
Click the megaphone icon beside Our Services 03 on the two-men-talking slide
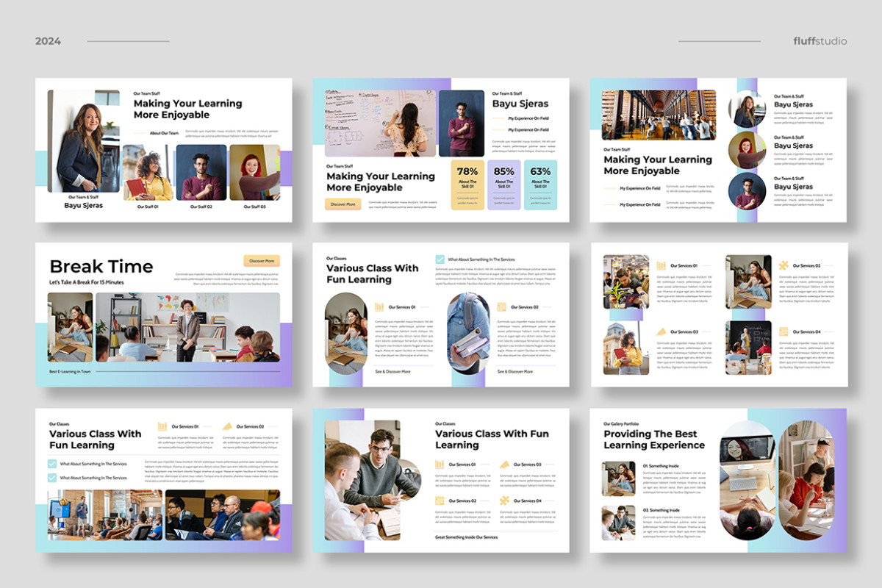[x=504, y=465]
